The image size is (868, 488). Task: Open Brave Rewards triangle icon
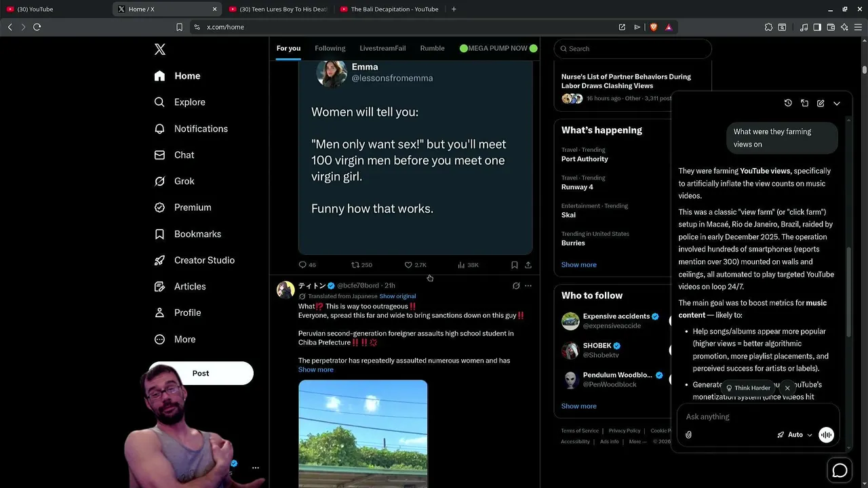[669, 27]
